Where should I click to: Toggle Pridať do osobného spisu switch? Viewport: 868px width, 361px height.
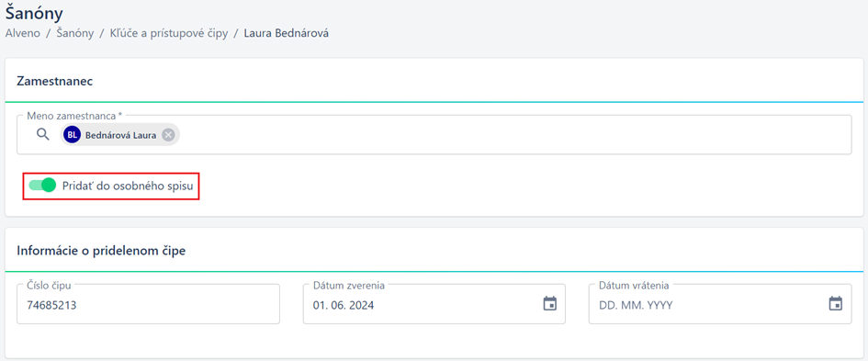[x=42, y=185]
